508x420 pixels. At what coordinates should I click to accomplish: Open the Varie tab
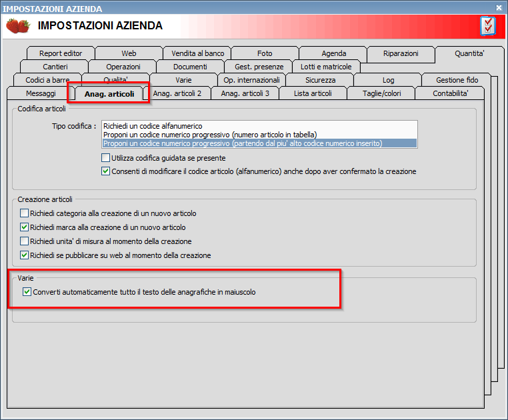point(183,80)
